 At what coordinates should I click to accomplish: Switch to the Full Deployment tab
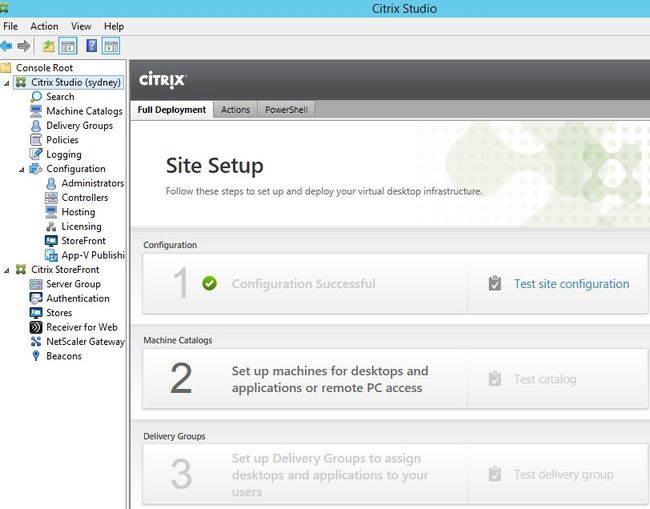(x=172, y=110)
